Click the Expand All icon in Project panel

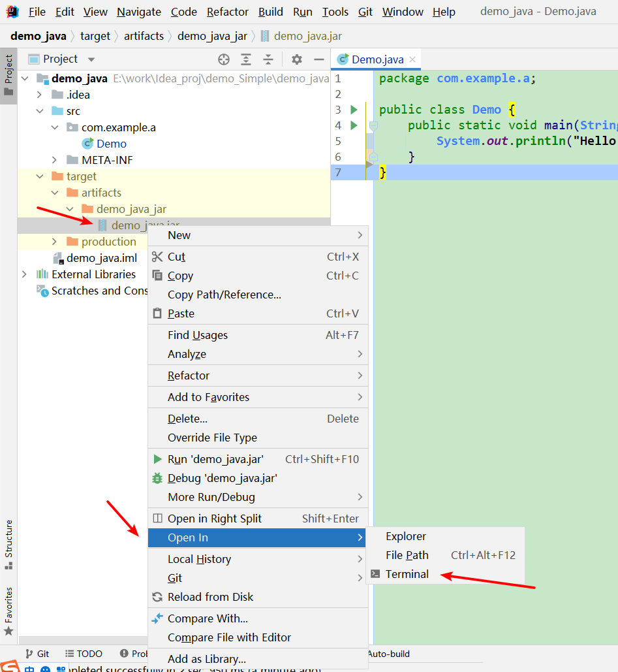tap(246, 59)
